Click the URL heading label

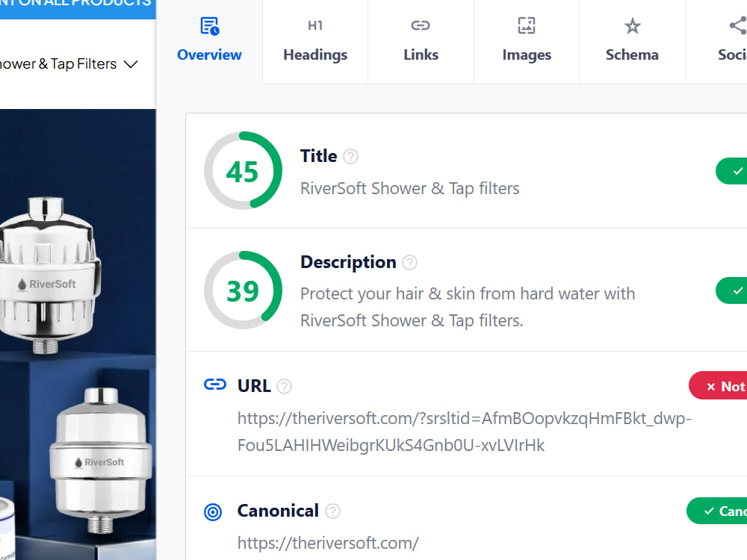point(255,386)
